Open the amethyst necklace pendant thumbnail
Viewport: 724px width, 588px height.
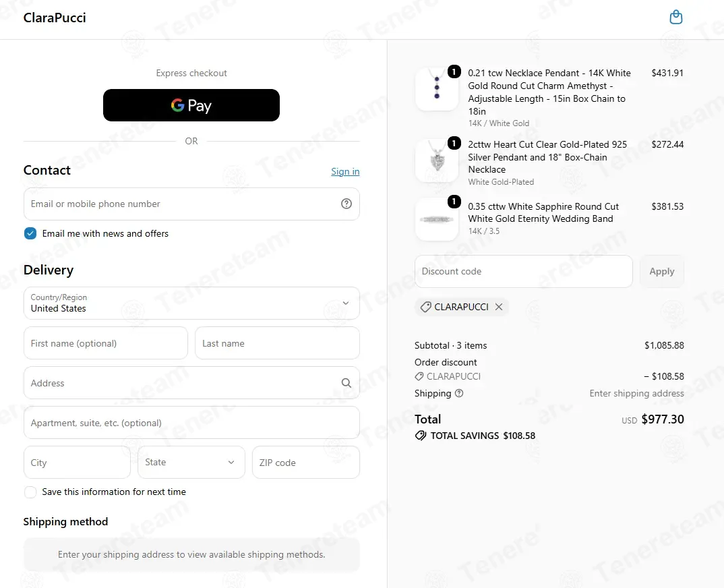[x=437, y=89]
